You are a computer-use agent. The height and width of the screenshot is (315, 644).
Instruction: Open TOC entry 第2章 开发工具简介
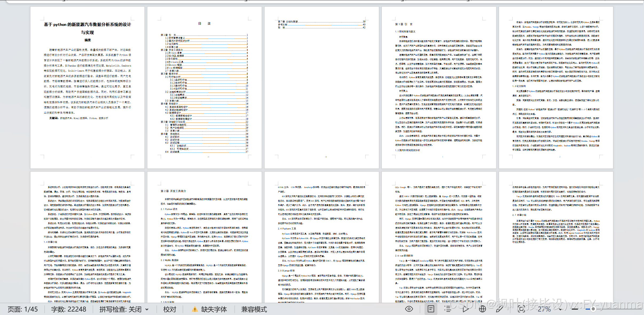click(x=172, y=50)
